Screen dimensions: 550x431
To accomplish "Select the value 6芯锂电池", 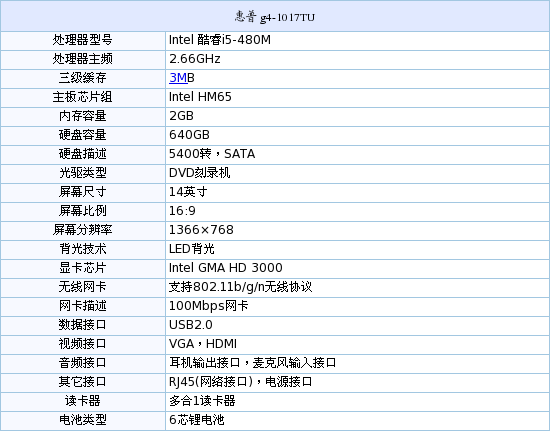I will coord(196,420).
